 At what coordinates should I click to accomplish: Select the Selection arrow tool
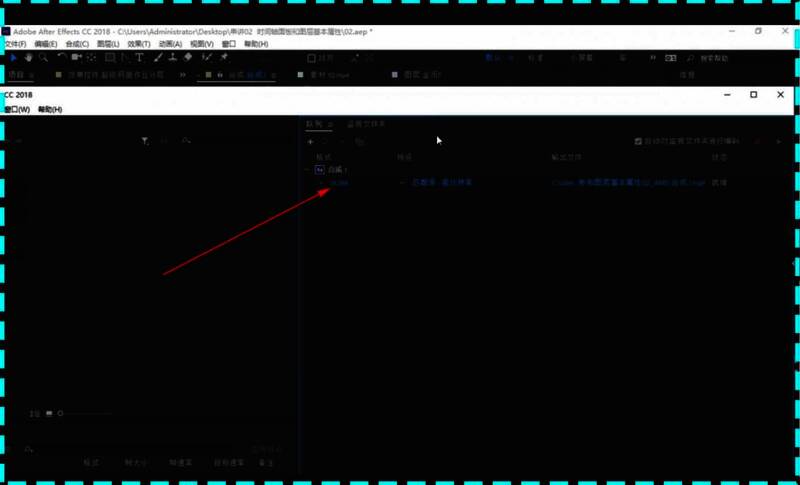14,58
